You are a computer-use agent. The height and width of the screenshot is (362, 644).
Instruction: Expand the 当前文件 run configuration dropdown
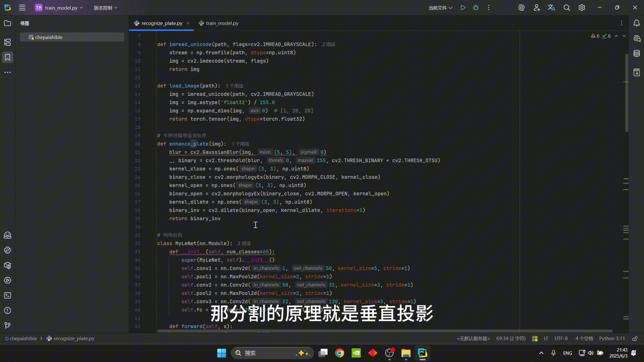click(440, 8)
